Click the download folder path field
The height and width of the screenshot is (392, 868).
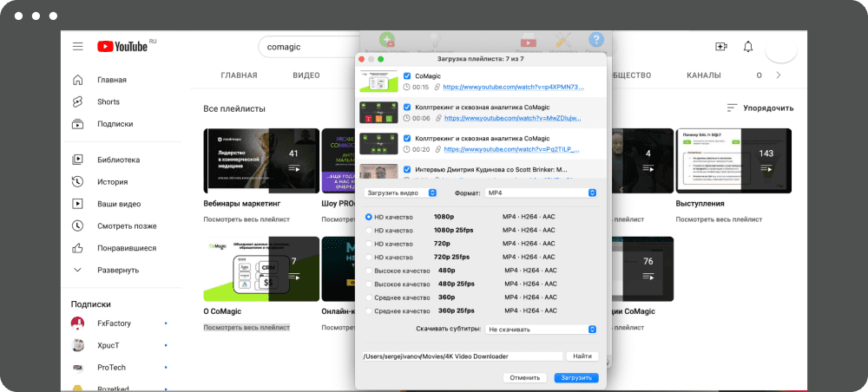[463, 356]
